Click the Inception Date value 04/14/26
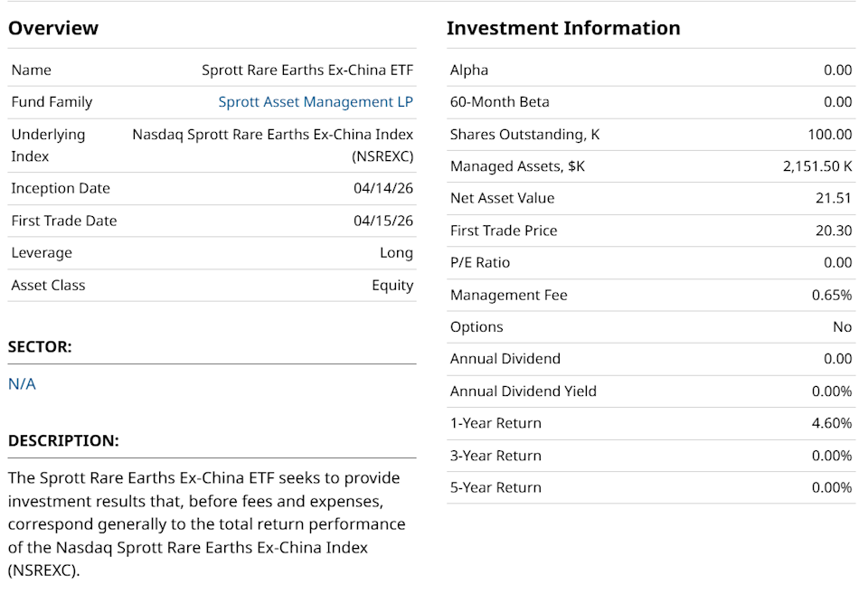Viewport: 868px width, 594px height. click(x=383, y=189)
